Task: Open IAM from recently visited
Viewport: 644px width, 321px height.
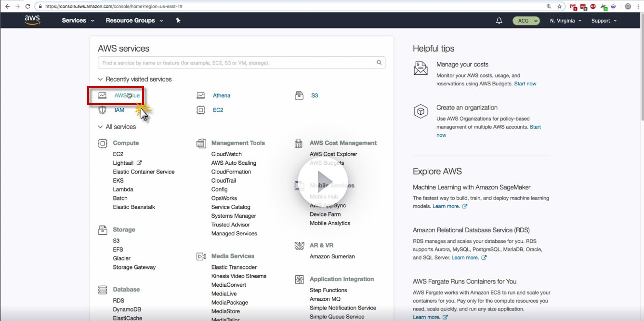Action: 119,110
